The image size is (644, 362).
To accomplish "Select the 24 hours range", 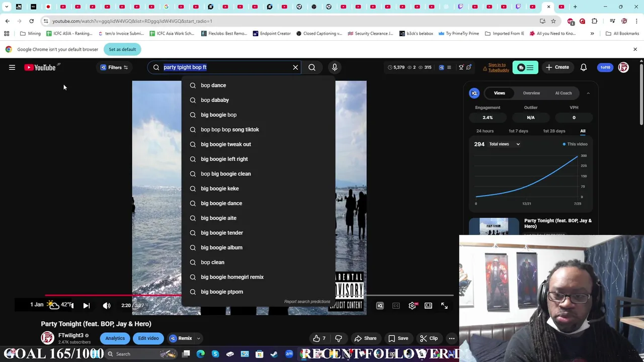I will click(x=485, y=131).
